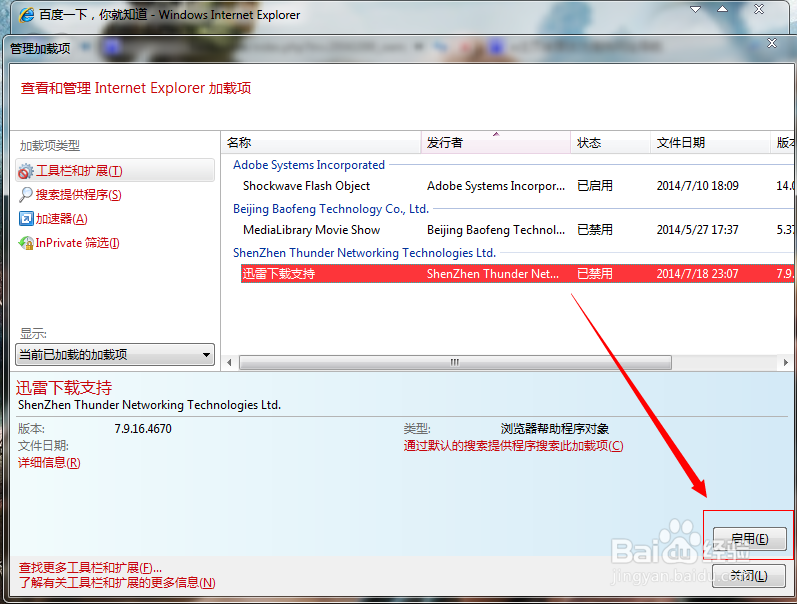This screenshot has width=797, height=604.
Task: Click the Internet Explorer logo in title bar
Action: 26,15
